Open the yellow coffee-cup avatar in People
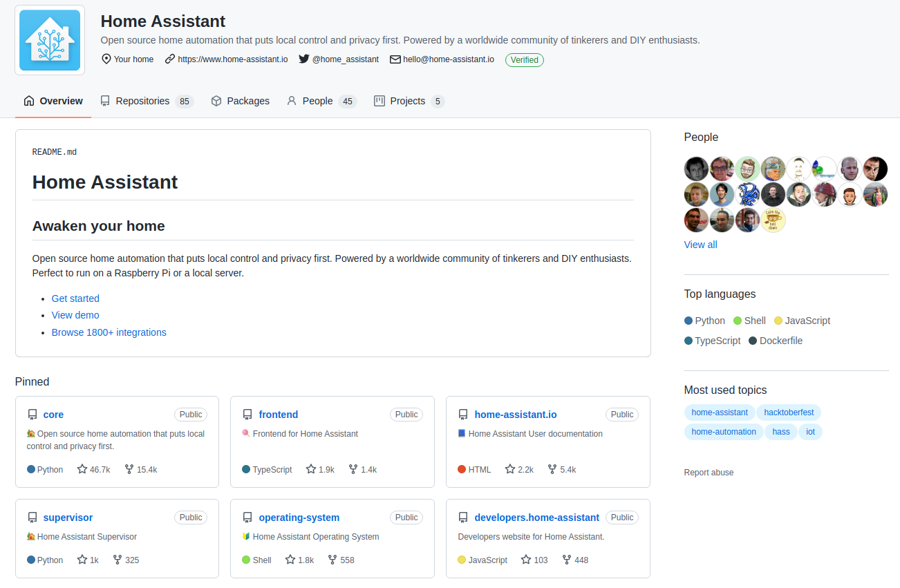Viewport: 900px width, 588px height. click(x=774, y=220)
